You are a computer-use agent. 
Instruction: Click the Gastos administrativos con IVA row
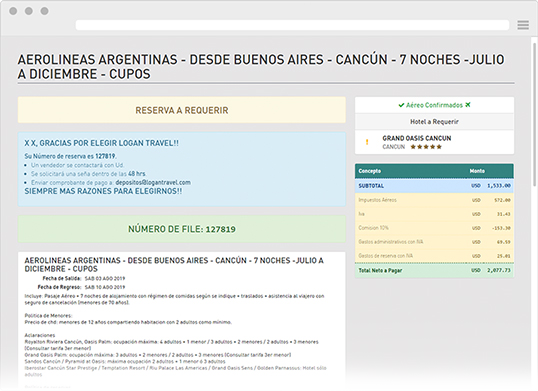[x=434, y=242]
